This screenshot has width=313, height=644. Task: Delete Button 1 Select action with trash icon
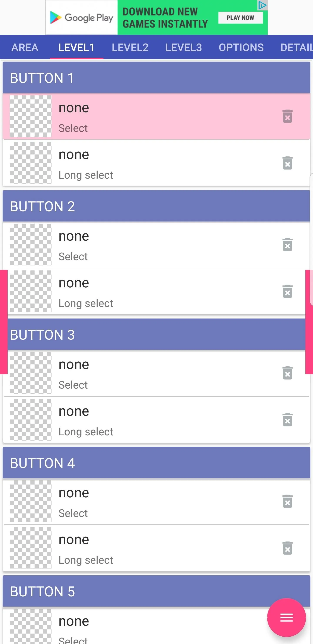[x=287, y=116]
